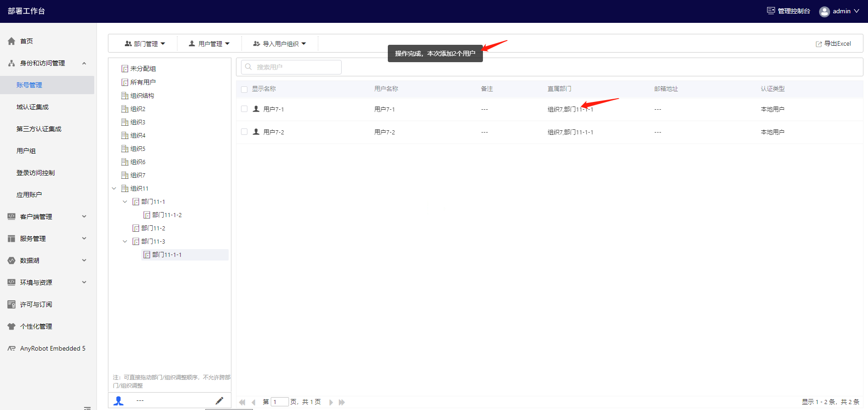Go to last page arrow
Screen dimensions: 868x410
pos(342,402)
